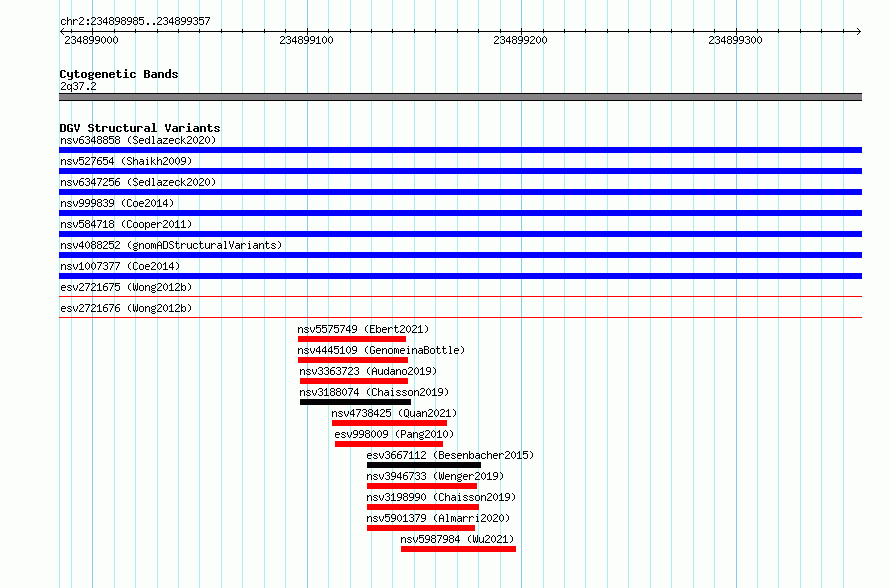Viewport: 890px width, 588px height.
Task: Click the Cytogenetic Bands track title
Action: (x=119, y=74)
